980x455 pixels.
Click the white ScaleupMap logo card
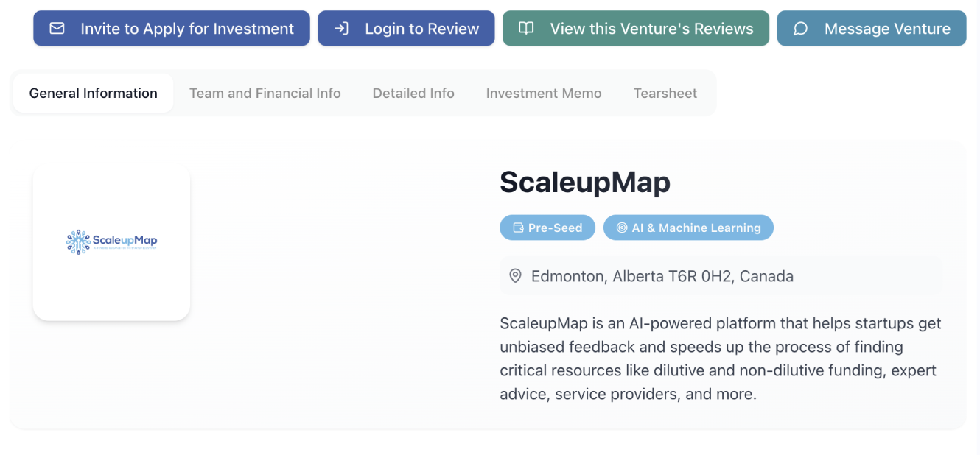[111, 242]
